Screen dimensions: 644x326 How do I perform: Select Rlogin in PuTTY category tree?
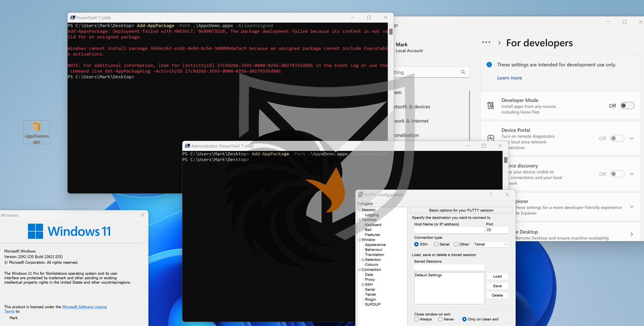(x=371, y=299)
